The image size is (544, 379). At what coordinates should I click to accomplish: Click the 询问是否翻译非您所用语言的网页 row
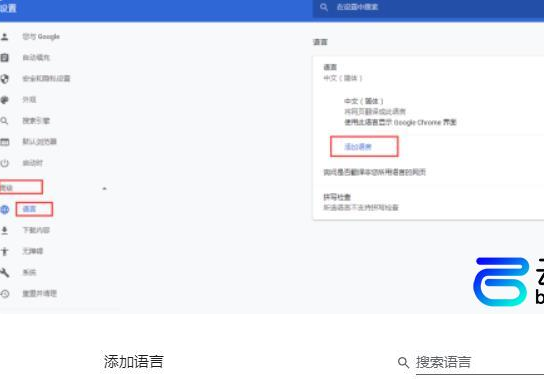(x=428, y=172)
